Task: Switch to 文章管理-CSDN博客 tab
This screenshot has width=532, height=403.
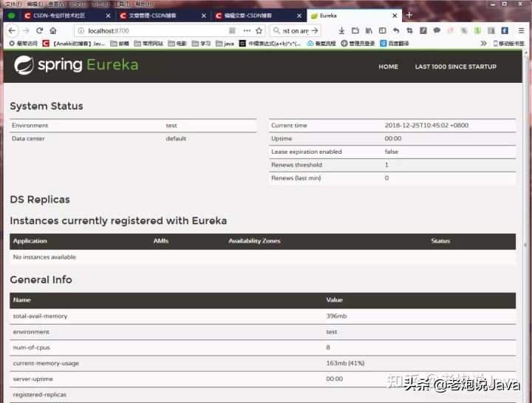Action: tap(162, 16)
